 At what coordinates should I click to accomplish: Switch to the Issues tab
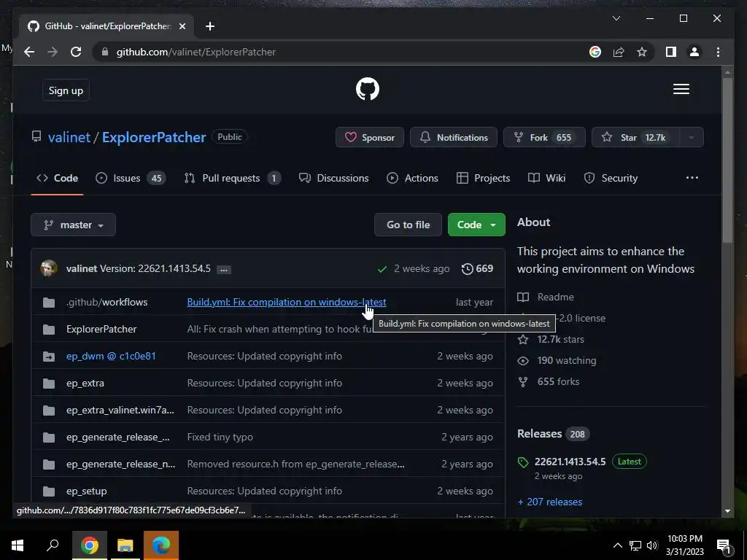click(131, 178)
